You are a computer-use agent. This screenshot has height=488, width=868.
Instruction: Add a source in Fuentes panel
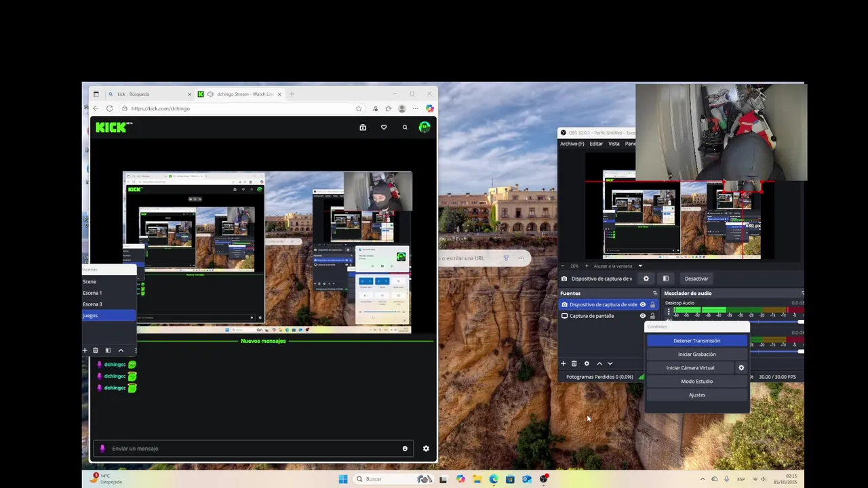click(x=563, y=364)
